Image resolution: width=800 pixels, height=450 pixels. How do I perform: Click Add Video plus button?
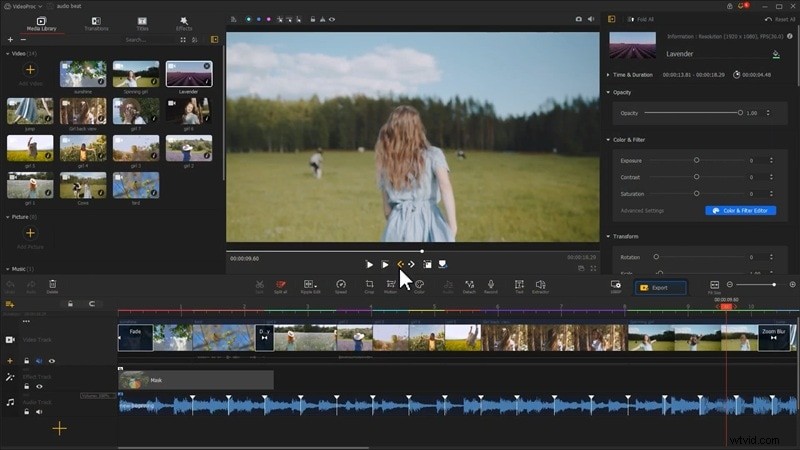click(x=30, y=70)
